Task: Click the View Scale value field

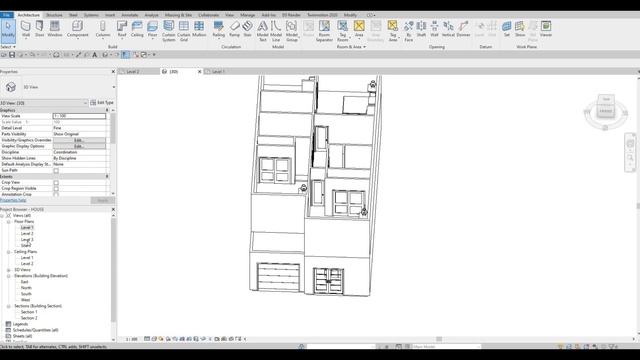Action: [x=79, y=116]
